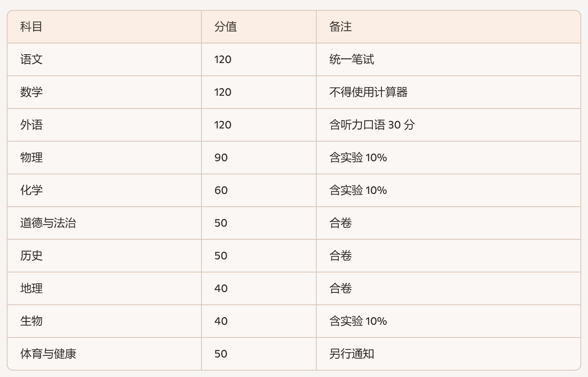Screen dimensions: 588x377
Task: Select the 历史 subject cell
Action: point(32,256)
